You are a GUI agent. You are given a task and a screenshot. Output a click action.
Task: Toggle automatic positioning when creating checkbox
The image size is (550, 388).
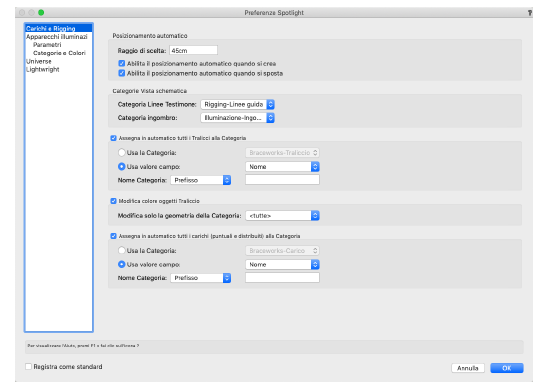point(122,63)
